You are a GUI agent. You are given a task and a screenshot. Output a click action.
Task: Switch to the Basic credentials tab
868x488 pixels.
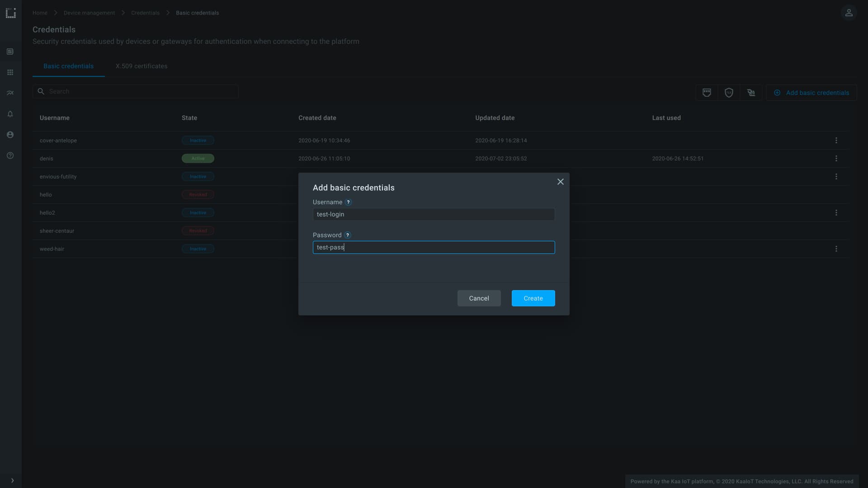click(x=69, y=66)
